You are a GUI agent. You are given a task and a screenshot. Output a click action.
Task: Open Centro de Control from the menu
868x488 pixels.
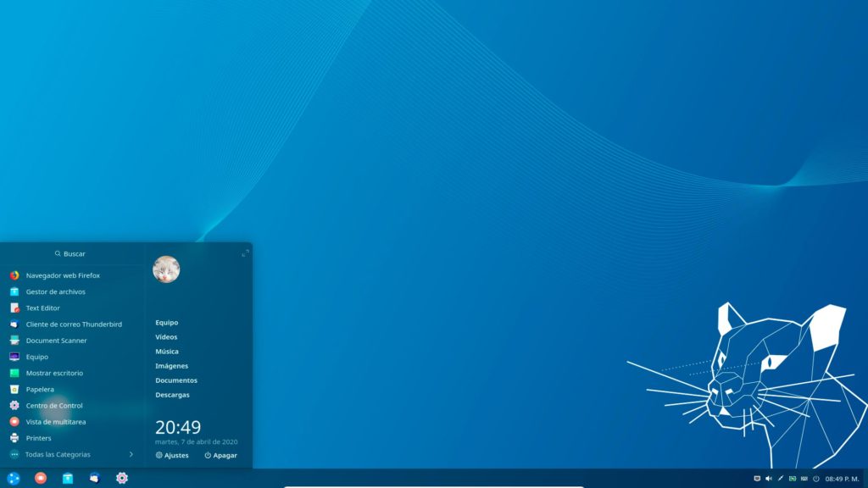click(x=53, y=406)
